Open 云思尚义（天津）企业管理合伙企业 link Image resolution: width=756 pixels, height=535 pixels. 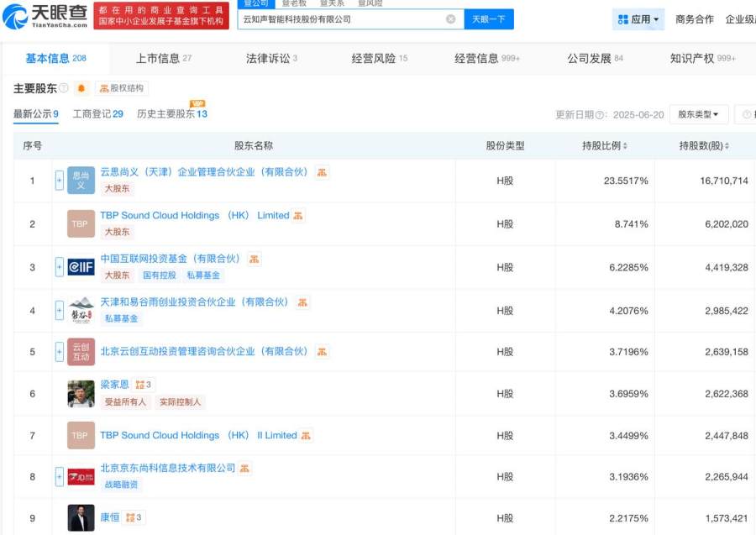[204, 172]
